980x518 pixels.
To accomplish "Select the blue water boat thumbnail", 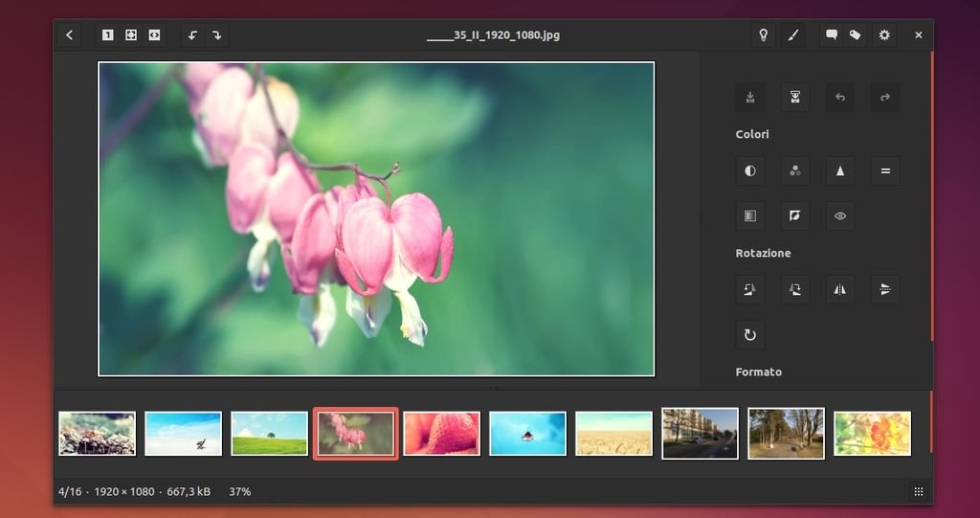I will pos(527,434).
